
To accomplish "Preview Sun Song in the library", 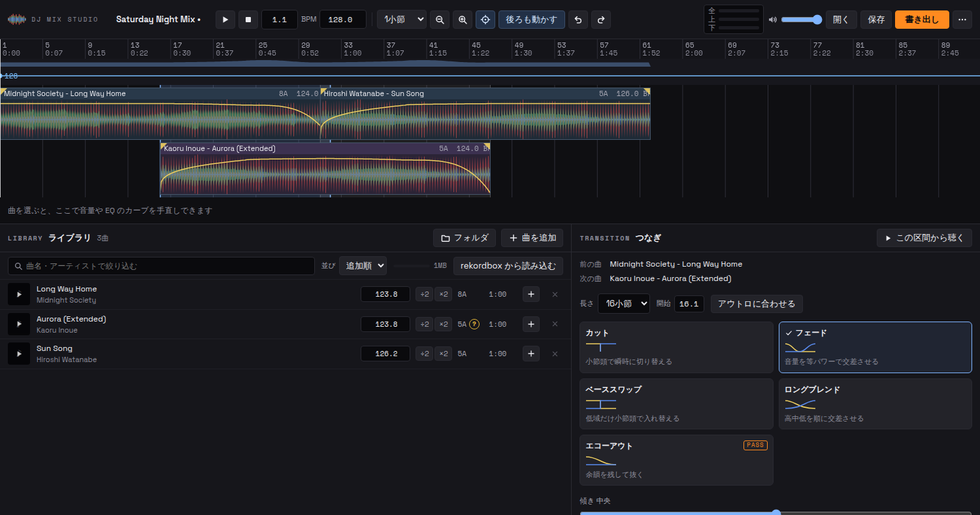I will tap(19, 354).
